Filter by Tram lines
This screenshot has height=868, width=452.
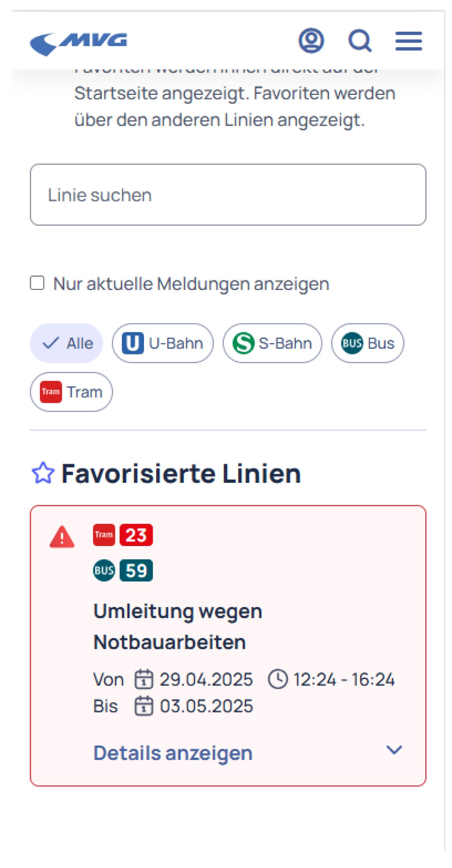(x=71, y=392)
